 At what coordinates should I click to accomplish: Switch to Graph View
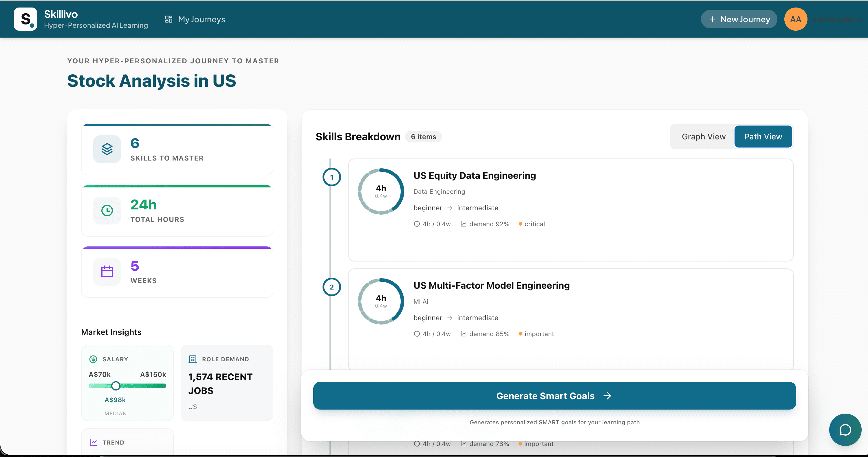point(704,137)
